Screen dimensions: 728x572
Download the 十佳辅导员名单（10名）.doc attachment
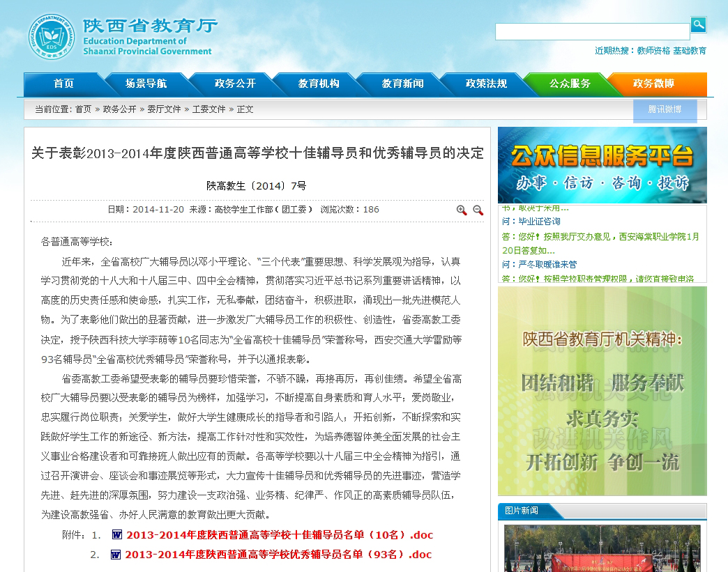(280, 535)
